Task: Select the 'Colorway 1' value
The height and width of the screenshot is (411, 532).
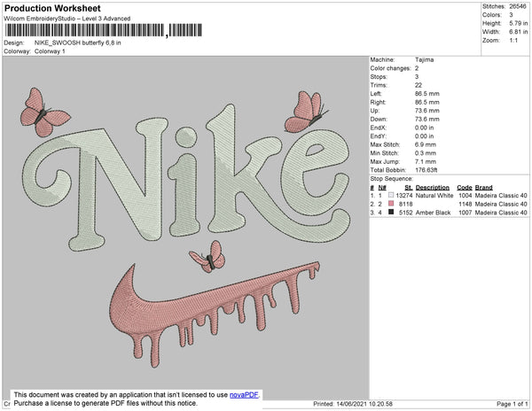Action: 50,51
